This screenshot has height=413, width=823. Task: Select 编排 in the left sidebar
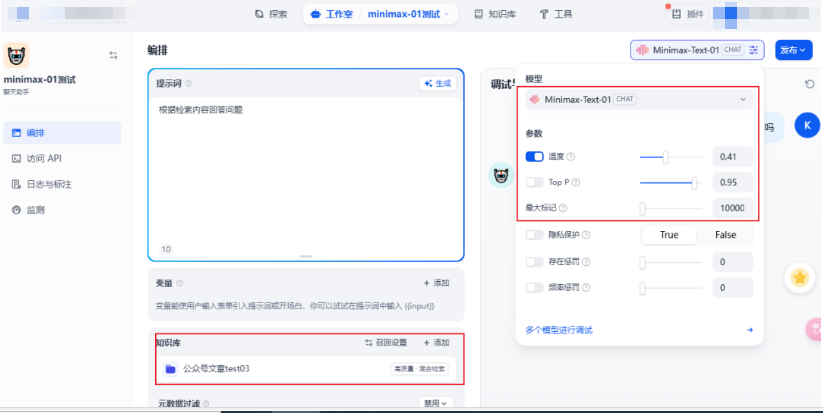click(62, 133)
